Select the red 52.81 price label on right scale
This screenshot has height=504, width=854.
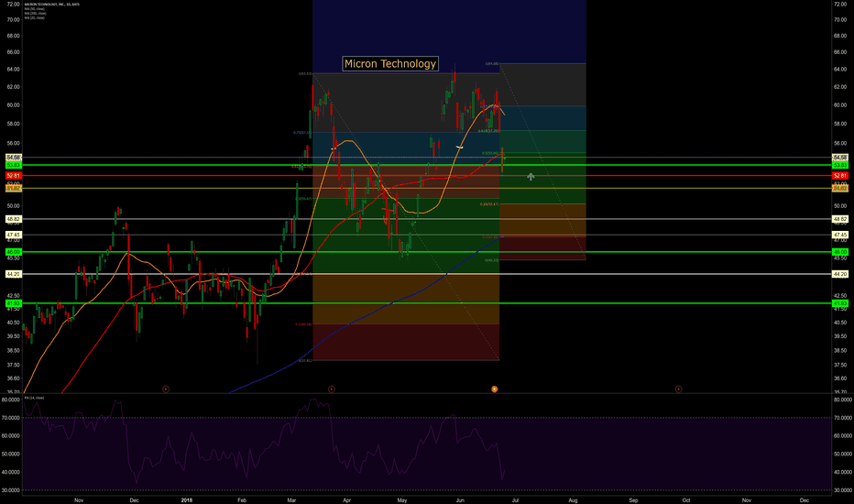840,175
